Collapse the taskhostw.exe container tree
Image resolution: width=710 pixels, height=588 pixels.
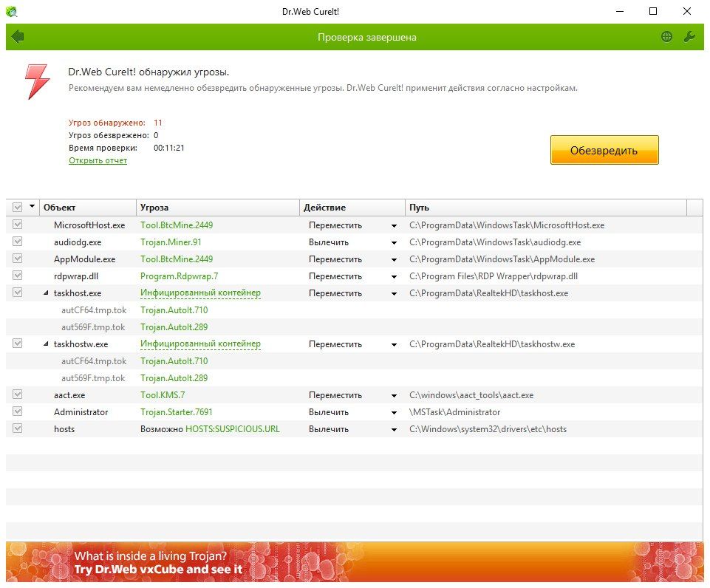46,344
